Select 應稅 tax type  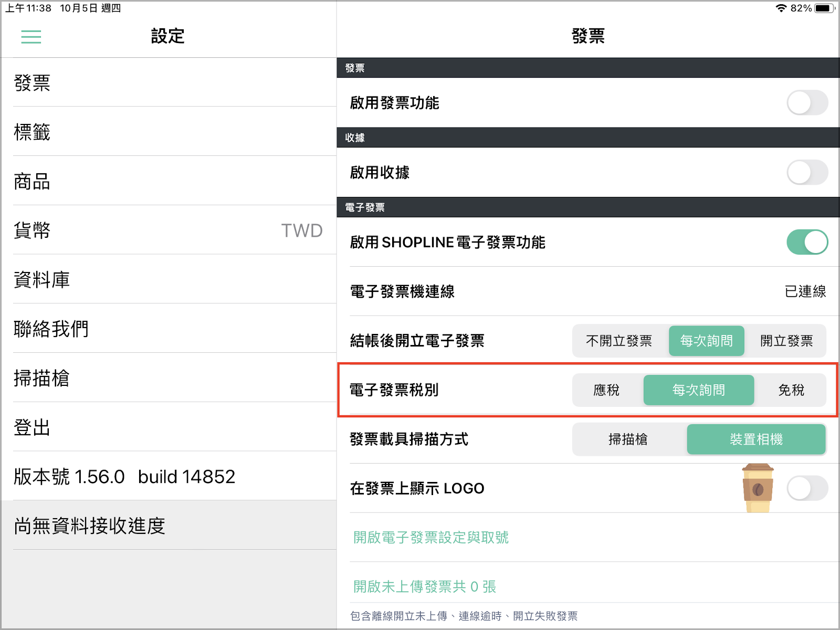coord(606,390)
